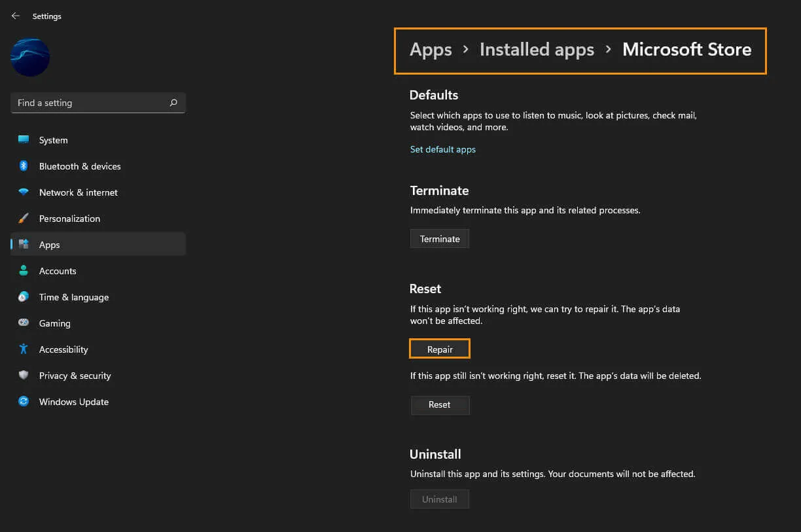The height and width of the screenshot is (532, 801).
Task: Click the Windows Update sync icon
Action: [24, 402]
